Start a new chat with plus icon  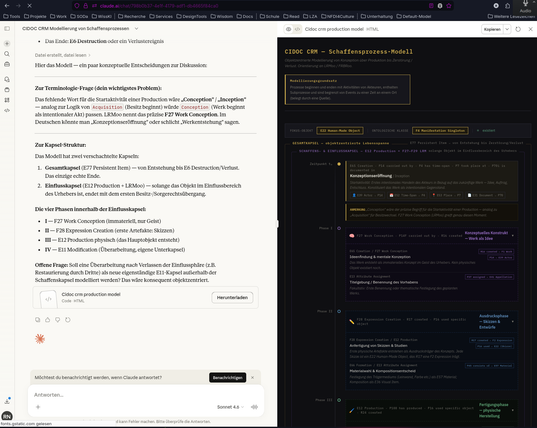click(7, 43)
